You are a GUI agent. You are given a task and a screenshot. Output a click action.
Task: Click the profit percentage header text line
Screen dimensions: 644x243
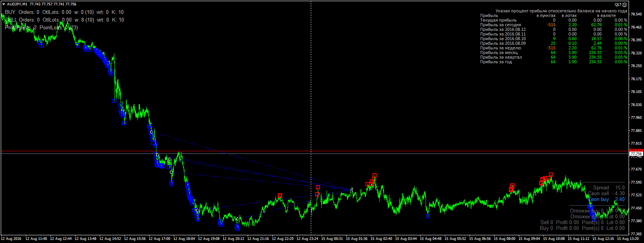[x=561, y=11]
